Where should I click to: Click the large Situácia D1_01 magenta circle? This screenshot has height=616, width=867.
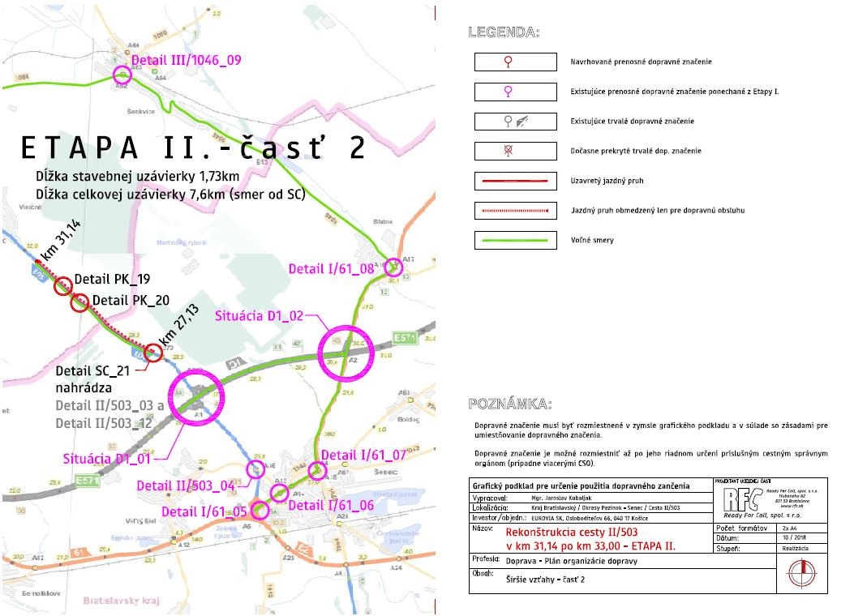coord(195,396)
